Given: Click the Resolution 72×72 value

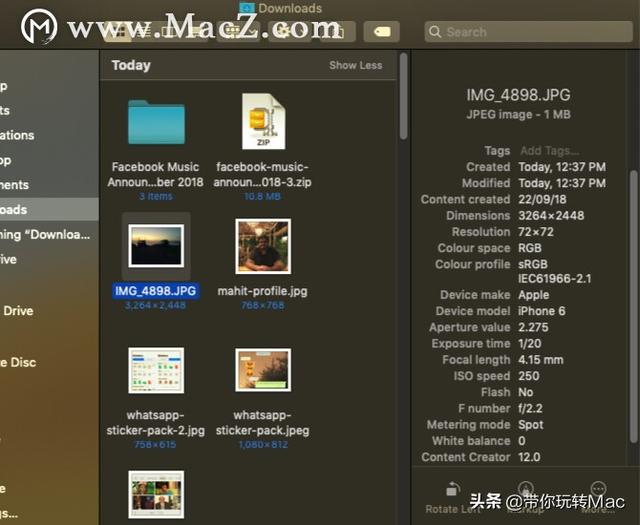Looking at the screenshot, I should [x=536, y=232].
